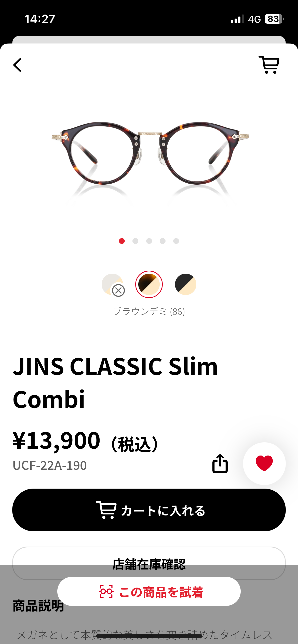Select the first red page indicator dot

pyautogui.click(x=122, y=241)
